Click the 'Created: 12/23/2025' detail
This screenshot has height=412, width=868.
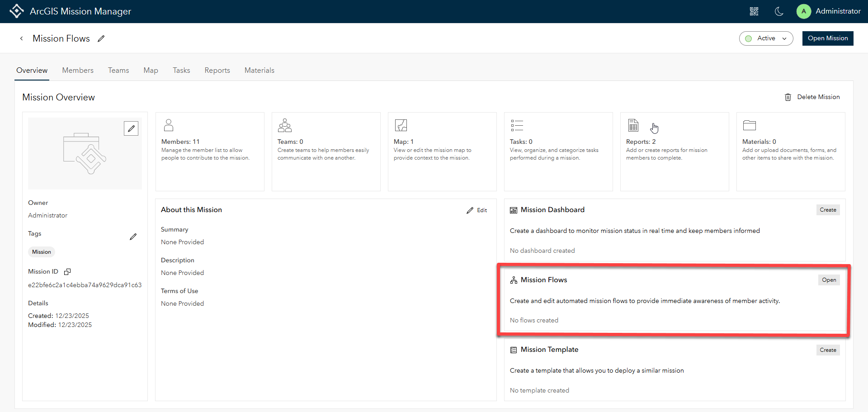click(59, 316)
